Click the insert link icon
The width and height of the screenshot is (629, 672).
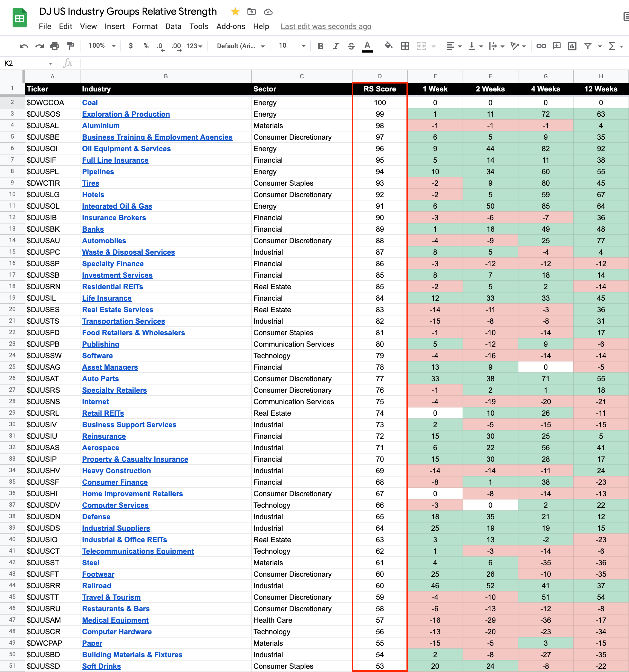pyautogui.click(x=541, y=46)
